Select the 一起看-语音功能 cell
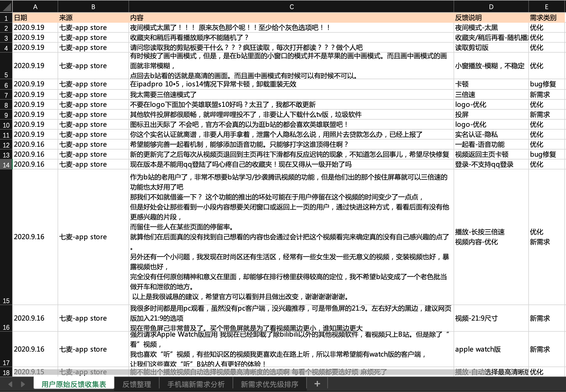Screen dimensions: 566x392 [491, 145]
